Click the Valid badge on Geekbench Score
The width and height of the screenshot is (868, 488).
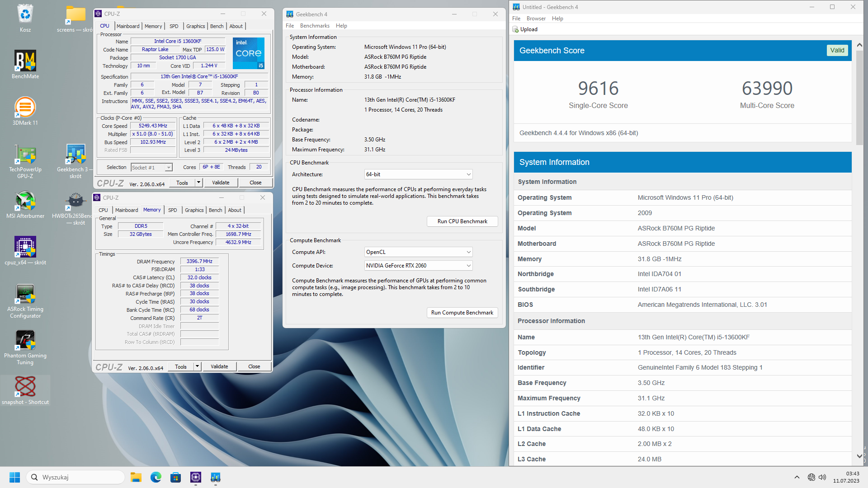[837, 50]
